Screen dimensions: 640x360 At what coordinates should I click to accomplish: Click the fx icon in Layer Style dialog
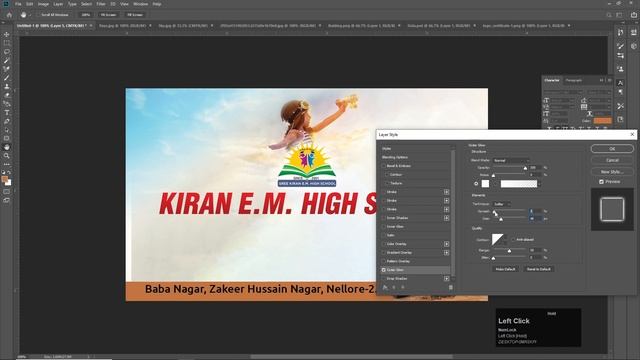click(385, 287)
